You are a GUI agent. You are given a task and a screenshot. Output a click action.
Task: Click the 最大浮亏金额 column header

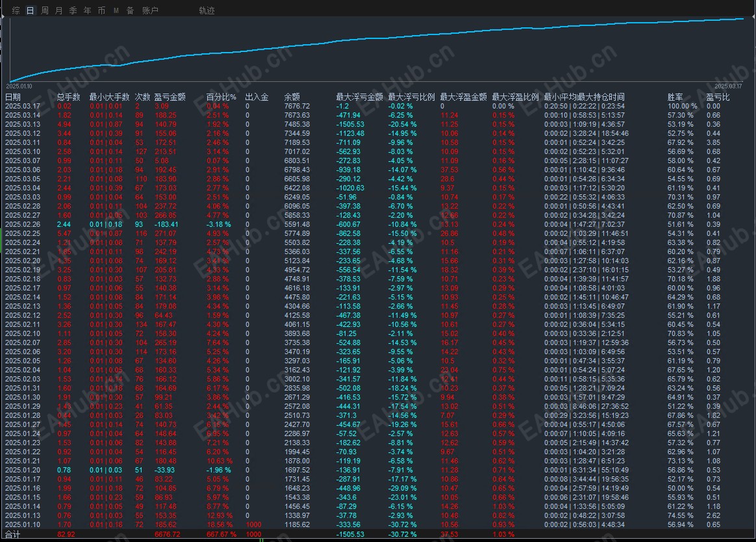(359, 97)
